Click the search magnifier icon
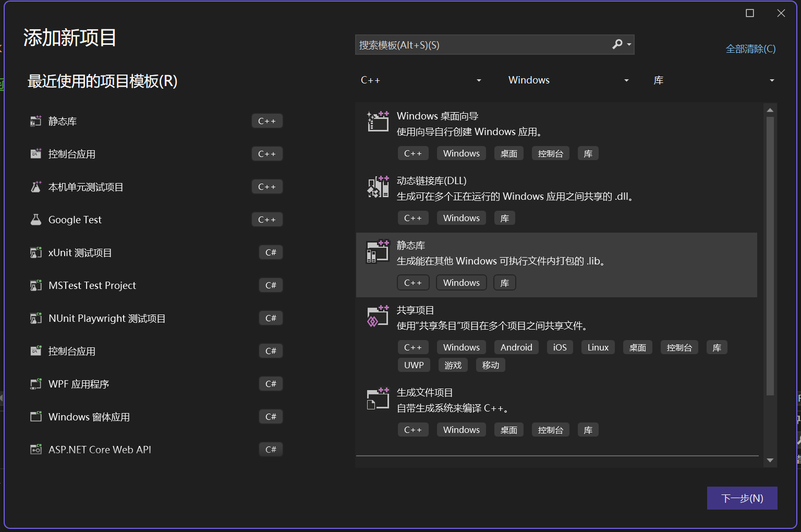Screen dimensions: 801x532 pyautogui.click(x=617, y=44)
